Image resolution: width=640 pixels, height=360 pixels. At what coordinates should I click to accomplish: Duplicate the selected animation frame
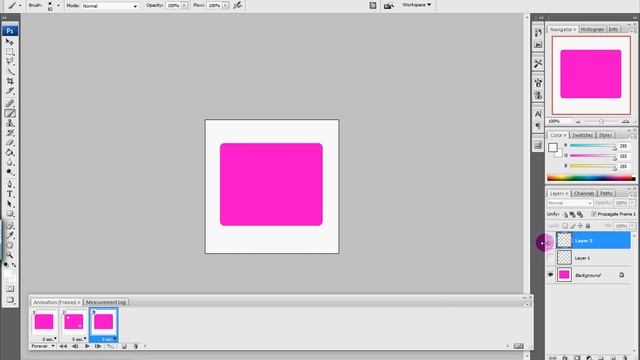[124, 346]
